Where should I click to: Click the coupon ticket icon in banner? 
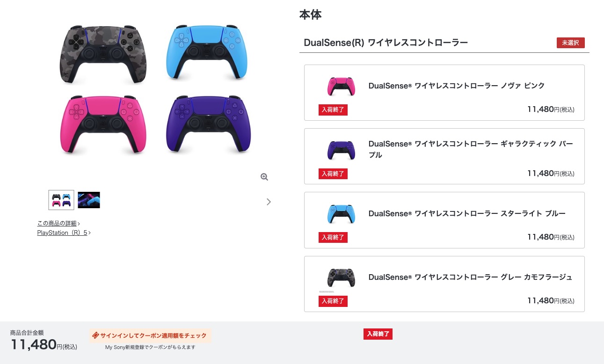coord(95,335)
